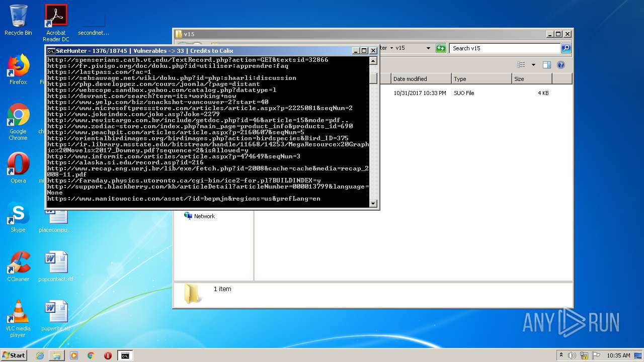Show hidden tray icons arrow
Image resolution: width=644 pixels, height=362 pixels.
(x=561, y=355)
